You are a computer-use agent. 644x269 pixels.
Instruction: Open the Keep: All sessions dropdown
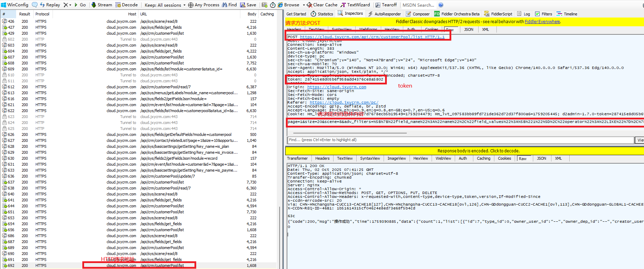[165, 5]
